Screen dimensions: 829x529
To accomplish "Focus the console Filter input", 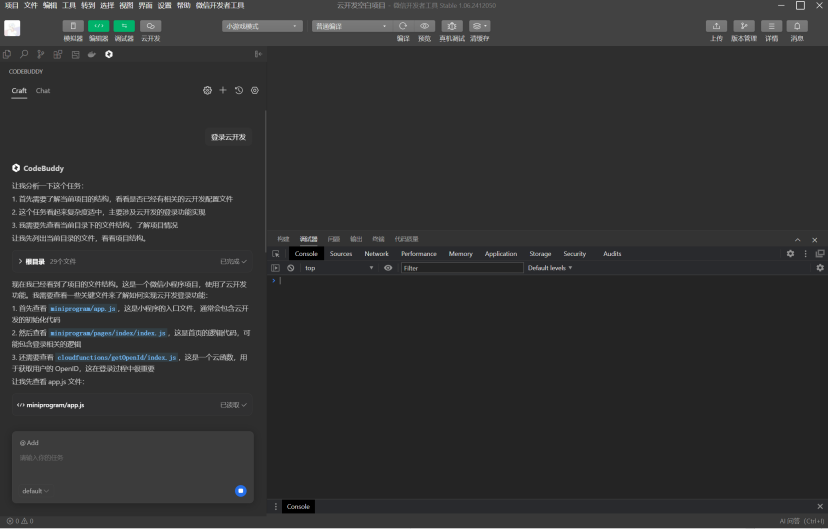I will click(x=462, y=268).
